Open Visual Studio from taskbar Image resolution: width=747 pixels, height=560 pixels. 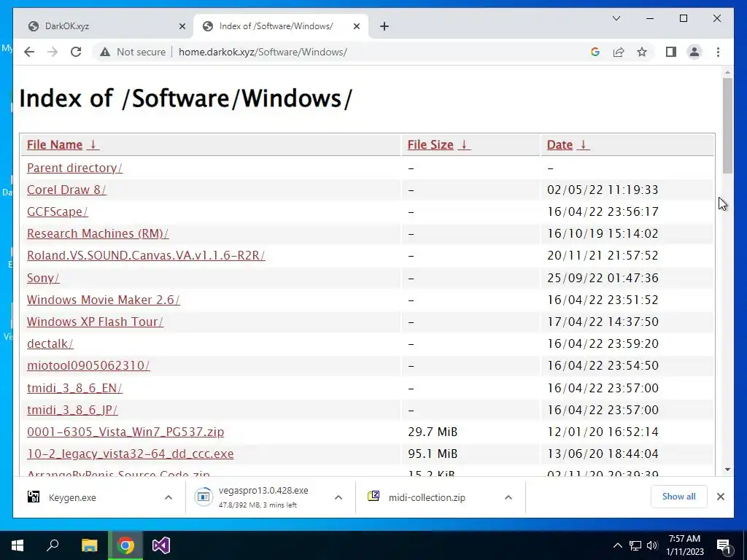[x=161, y=545]
